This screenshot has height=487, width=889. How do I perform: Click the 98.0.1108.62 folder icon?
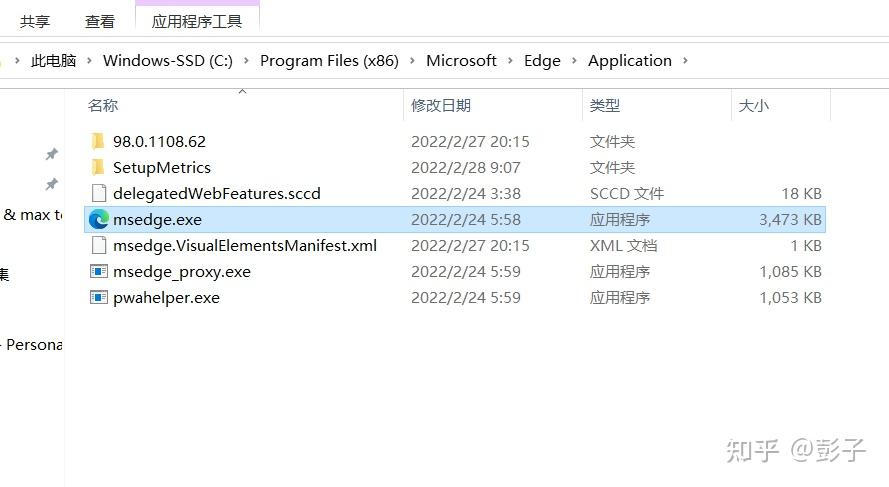(98, 141)
